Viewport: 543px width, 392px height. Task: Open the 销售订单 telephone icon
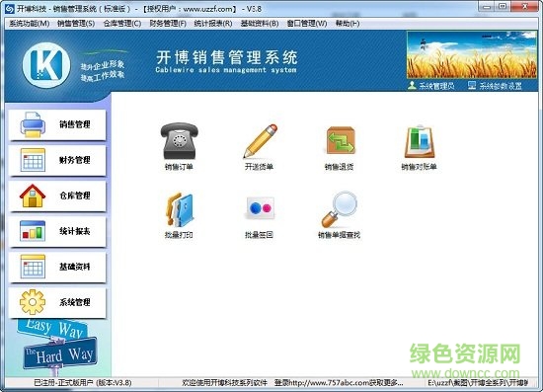tap(179, 140)
